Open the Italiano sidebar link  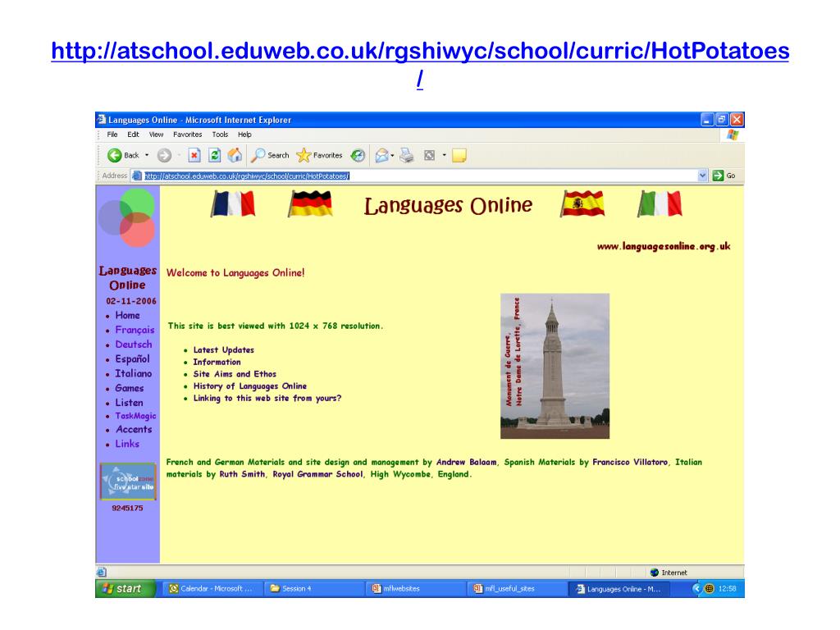point(134,373)
